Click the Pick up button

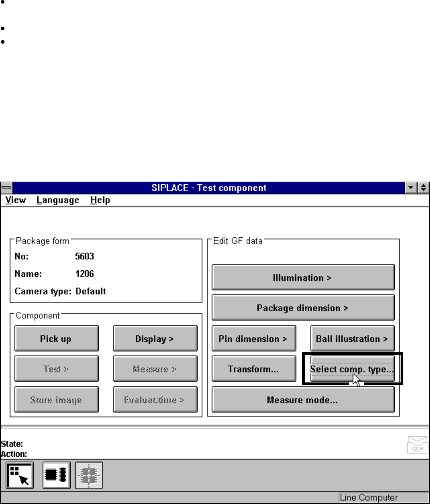tap(57, 338)
